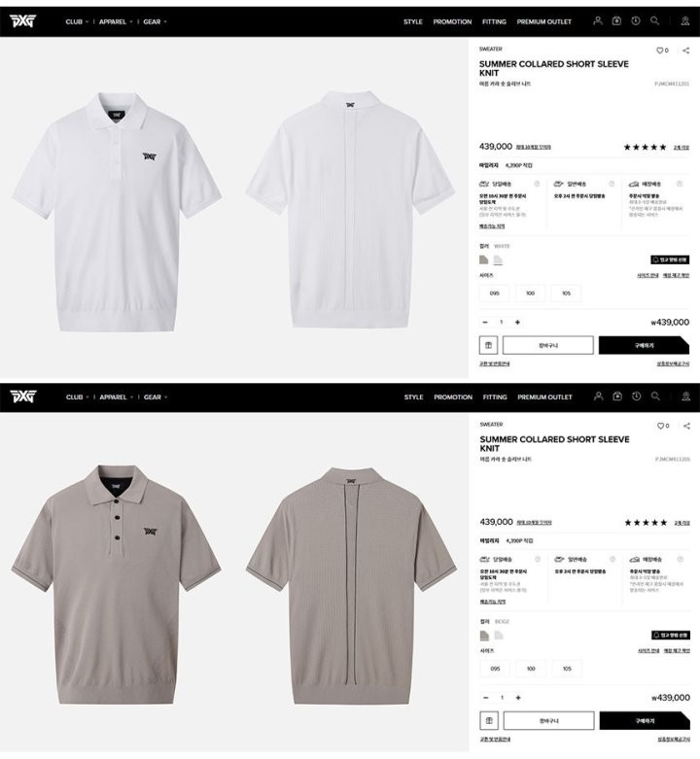The height and width of the screenshot is (759, 700).
Task: Expand the APPAREL dropdown in the top nav
Action: [x=116, y=21]
